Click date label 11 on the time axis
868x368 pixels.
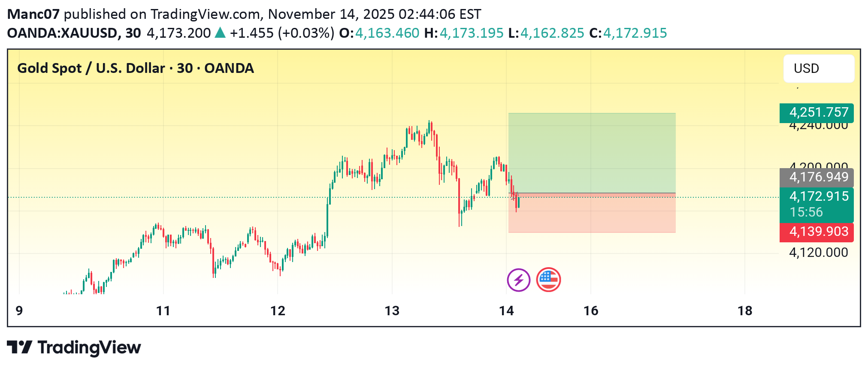click(x=163, y=311)
